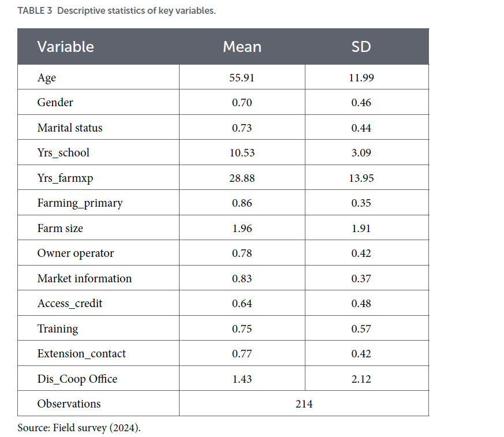Click the TABLE 3 caption title
This screenshot has height=437, width=504.
click(x=117, y=10)
